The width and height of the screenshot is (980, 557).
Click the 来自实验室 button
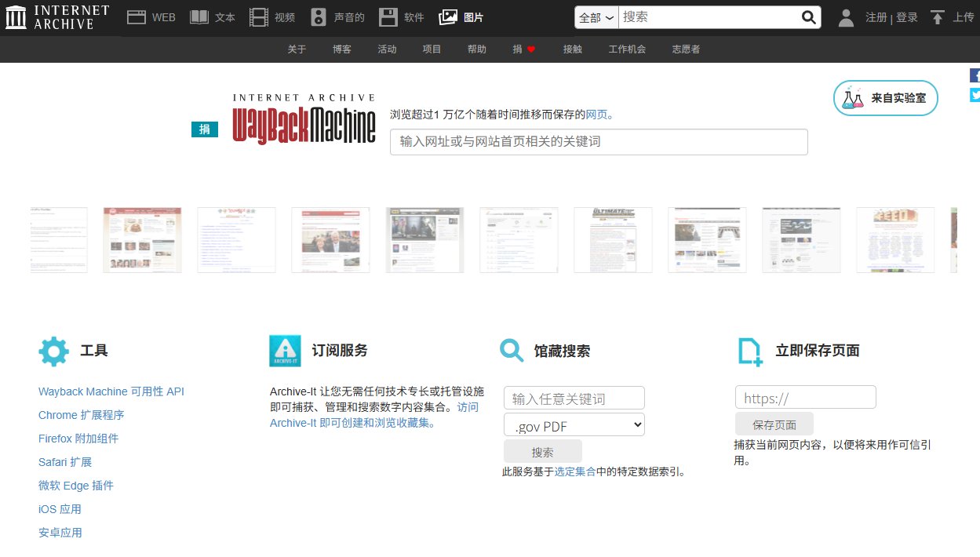(886, 98)
